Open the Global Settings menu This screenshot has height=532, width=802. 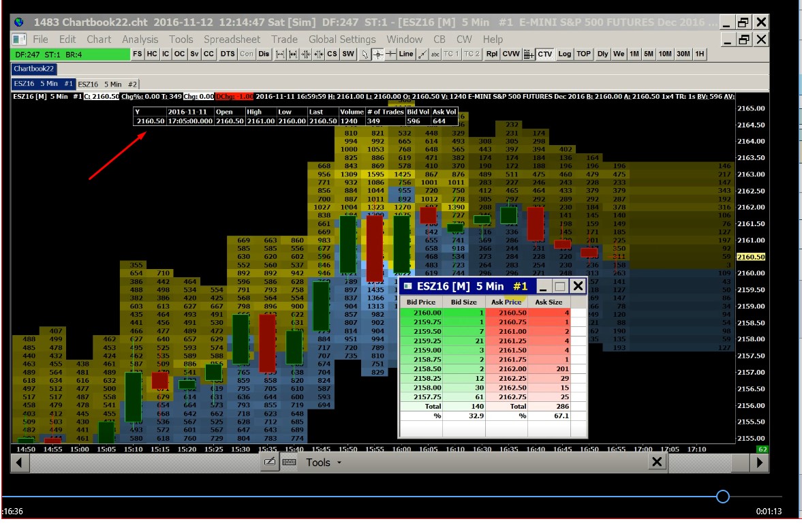point(341,40)
